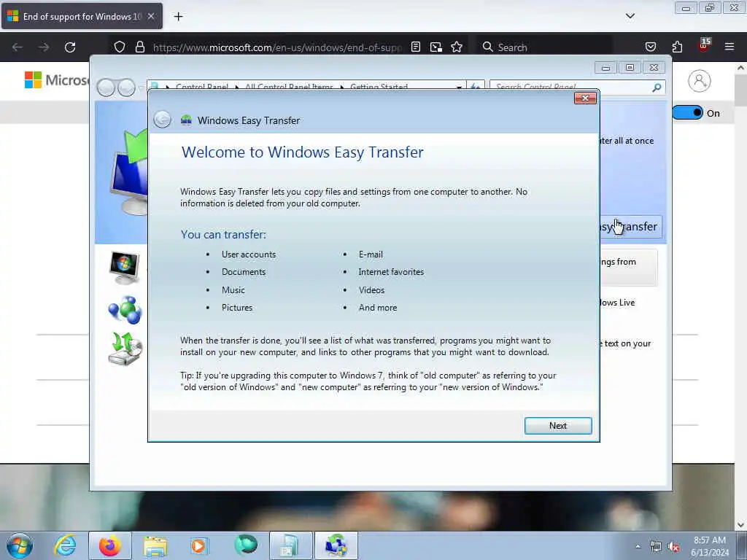Screen dimensions: 747x560
Task: Bookmark this page with the star
Action: click(457, 47)
